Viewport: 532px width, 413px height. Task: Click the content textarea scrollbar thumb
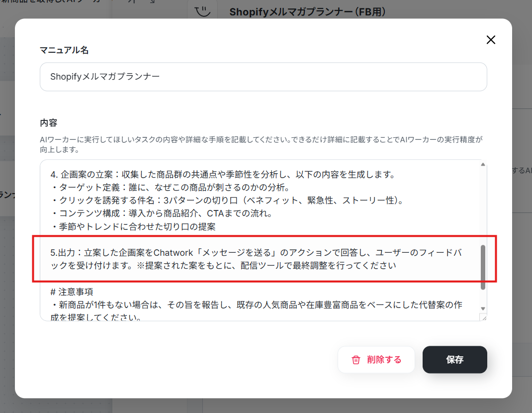pos(483,267)
